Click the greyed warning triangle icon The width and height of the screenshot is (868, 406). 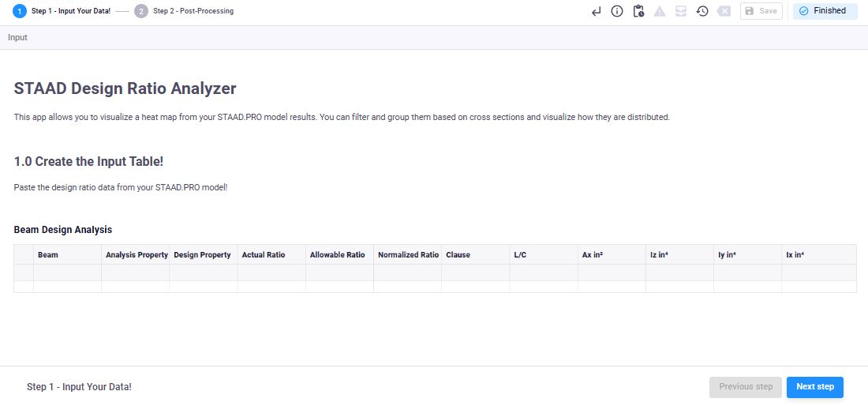[x=660, y=11]
